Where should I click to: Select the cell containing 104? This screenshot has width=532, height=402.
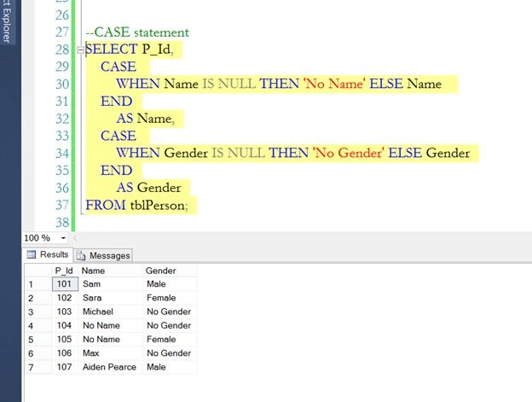click(65, 325)
